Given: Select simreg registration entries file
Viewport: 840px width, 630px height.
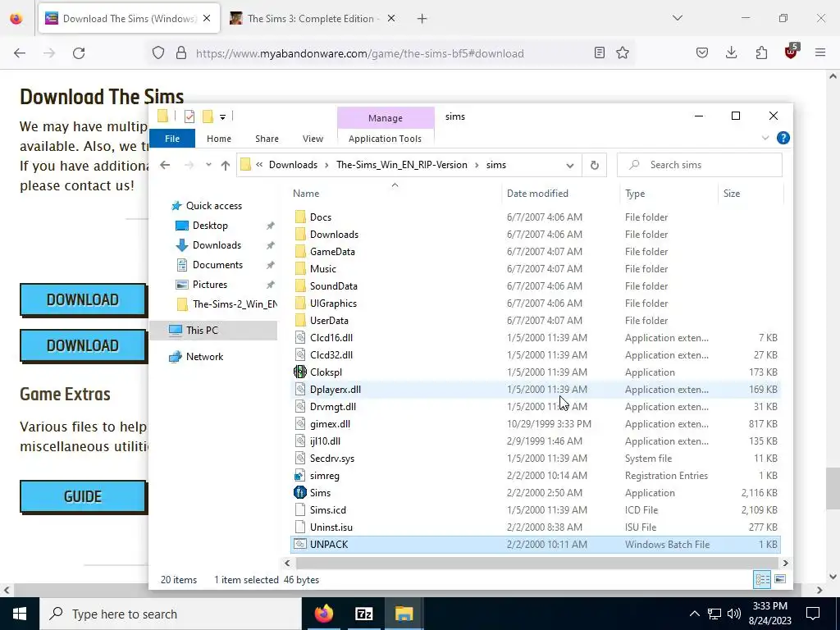Looking at the screenshot, I should pyautogui.click(x=325, y=476).
